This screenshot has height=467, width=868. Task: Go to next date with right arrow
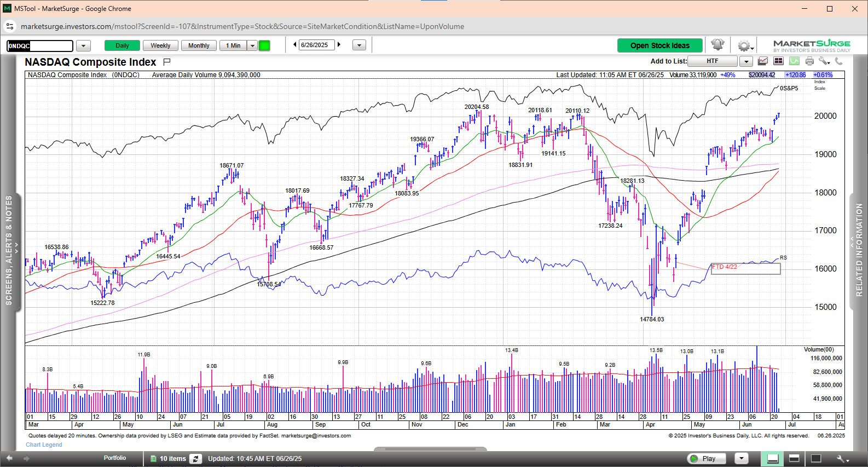pyautogui.click(x=339, y=45)
